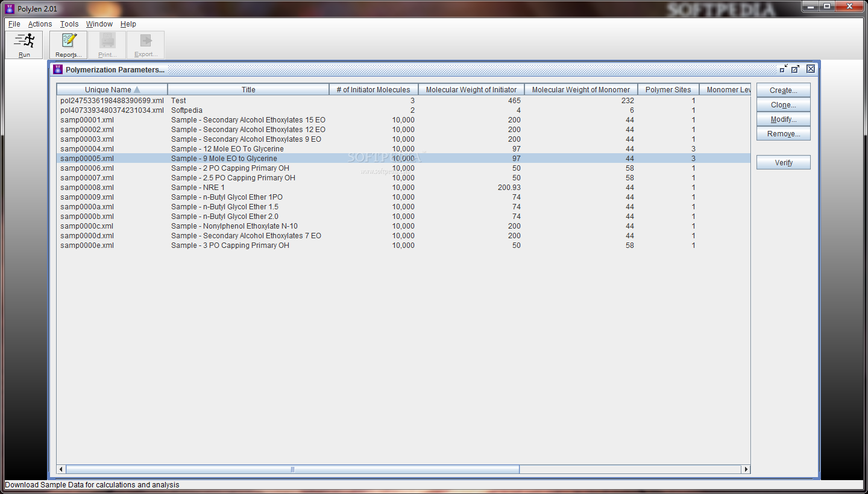Sort by Molecular Weight of Initiator header
This screenshot has width=868, height=494.
coord(471,89)
